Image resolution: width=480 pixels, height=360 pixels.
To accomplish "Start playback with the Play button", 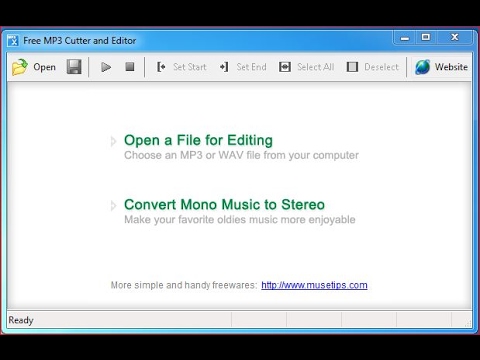I will coord(106,67).
